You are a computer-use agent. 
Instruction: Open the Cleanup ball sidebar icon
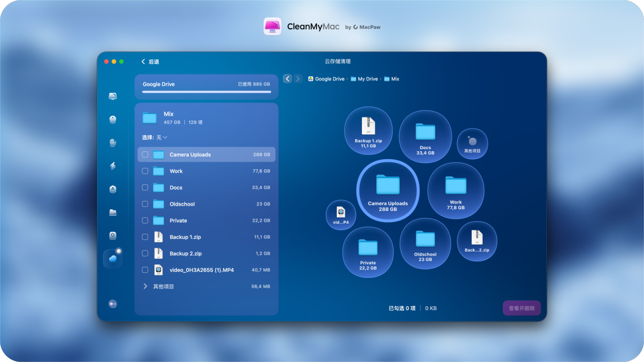113,119
